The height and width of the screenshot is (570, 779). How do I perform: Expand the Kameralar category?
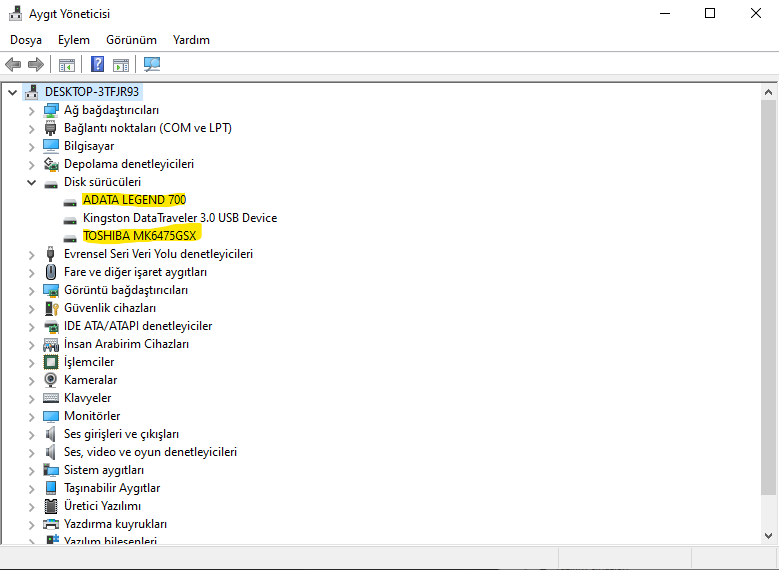31,381
